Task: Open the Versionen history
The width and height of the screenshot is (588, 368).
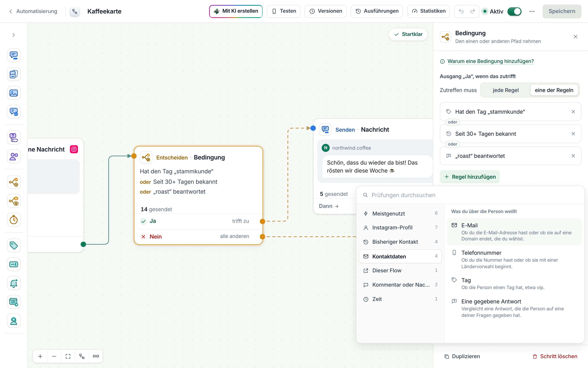Action: tap(326, 11)
